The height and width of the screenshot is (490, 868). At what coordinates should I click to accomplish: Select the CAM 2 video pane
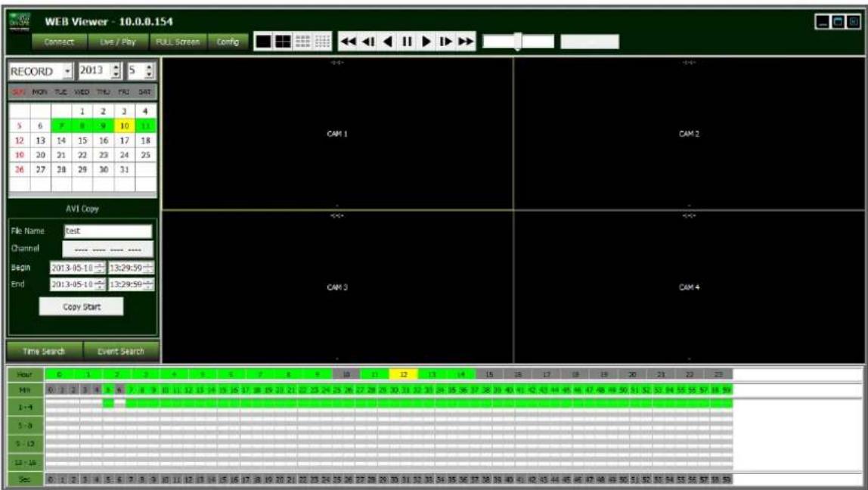coord(690,133)
